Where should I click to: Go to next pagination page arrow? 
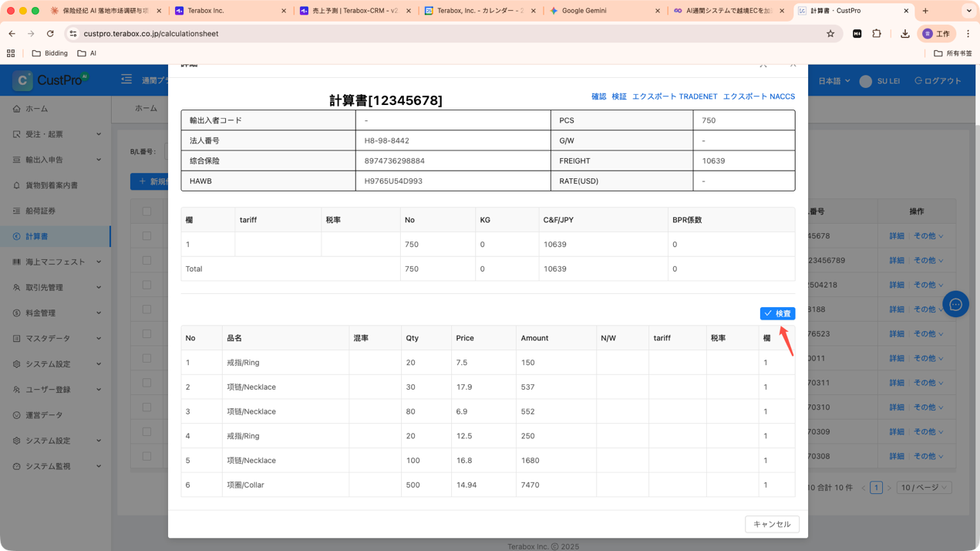889,488
